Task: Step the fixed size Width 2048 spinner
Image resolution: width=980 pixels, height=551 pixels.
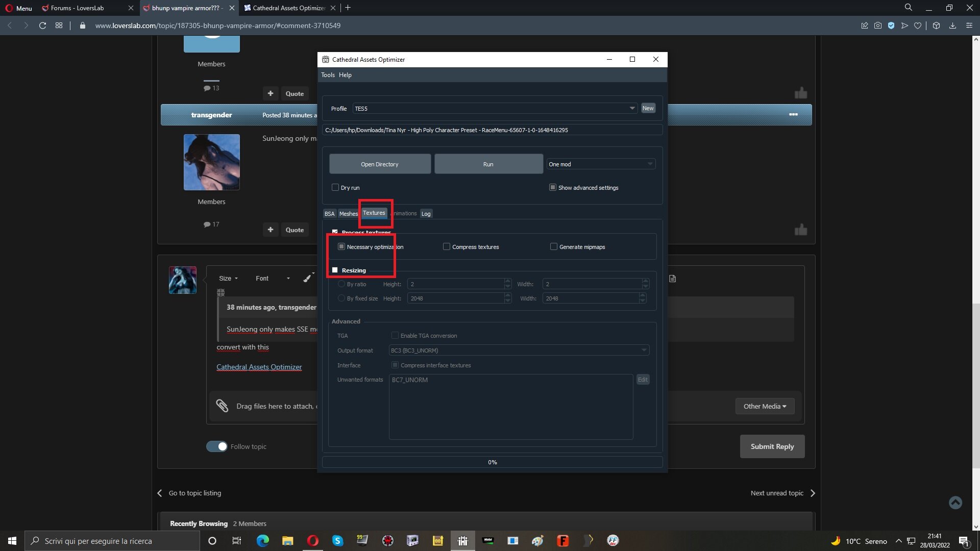Action: 642,298
